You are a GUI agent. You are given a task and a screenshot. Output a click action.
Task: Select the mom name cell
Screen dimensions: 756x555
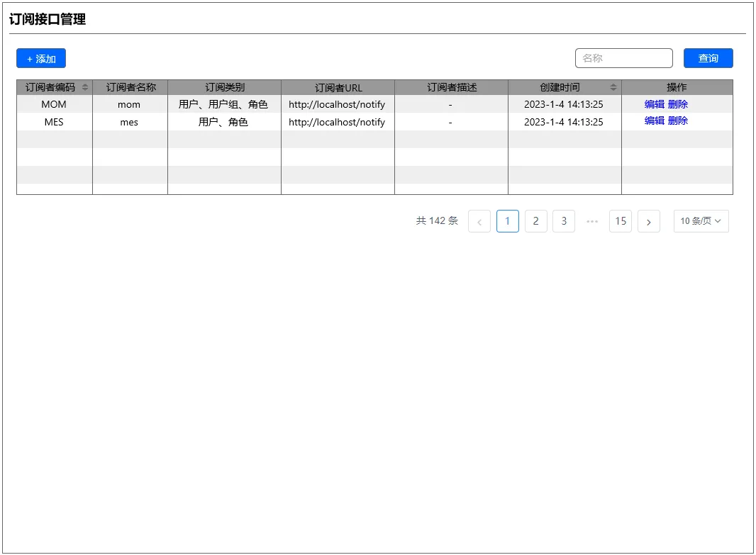129,104
